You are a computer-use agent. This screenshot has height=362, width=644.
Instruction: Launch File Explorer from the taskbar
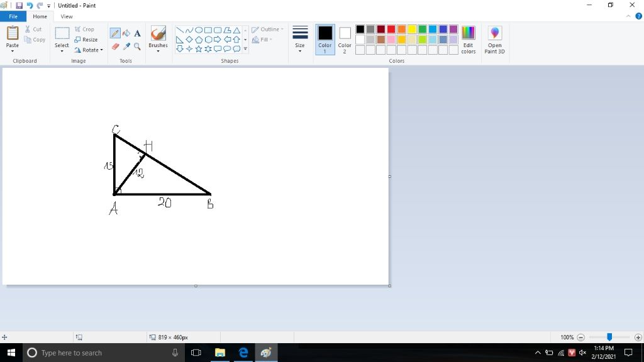pos(220,353)
